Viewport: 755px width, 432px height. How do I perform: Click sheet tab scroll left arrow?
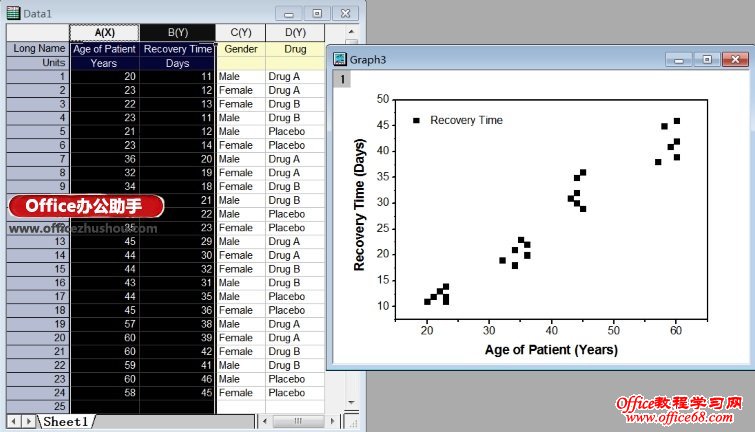[14, 421]
